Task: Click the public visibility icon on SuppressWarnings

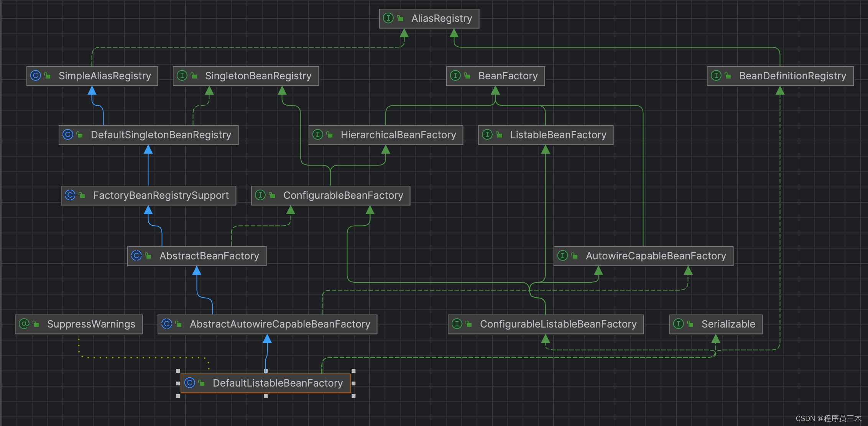Action: (36, 324)
